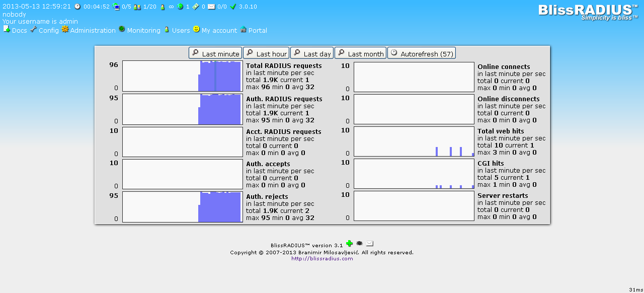Toggle the Autorefresh button
The image size is (644, 293).
coord(422,53)
